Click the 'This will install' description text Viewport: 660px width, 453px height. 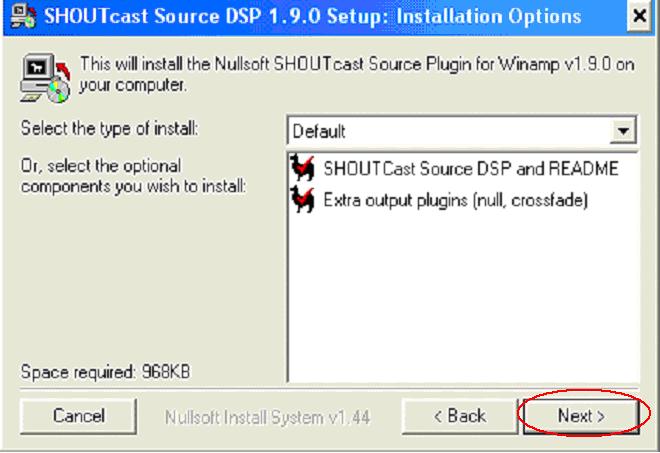(357, 75)
